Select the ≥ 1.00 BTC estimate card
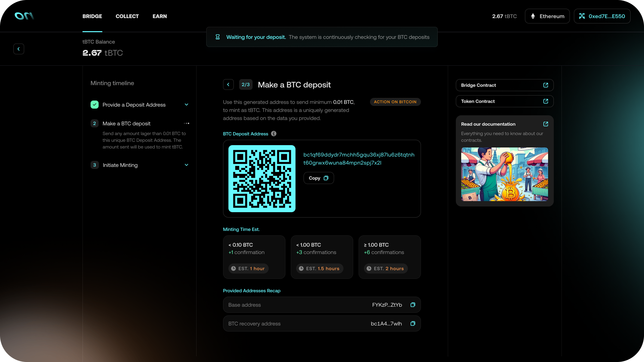 click(390, 257)
